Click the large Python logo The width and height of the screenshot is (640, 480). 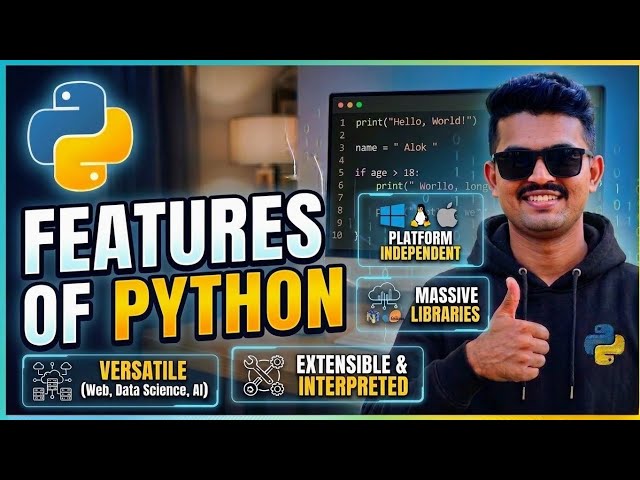click(80, 135)
